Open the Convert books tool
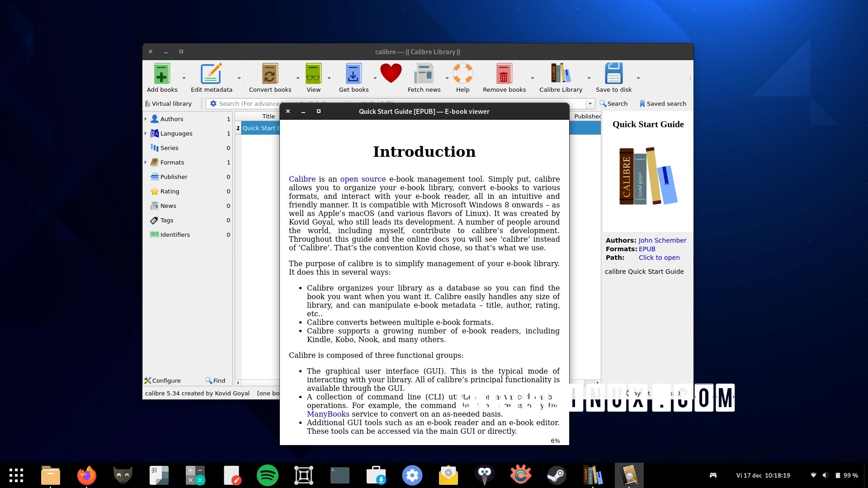This screenshot has height=488, width=868. 270,77
